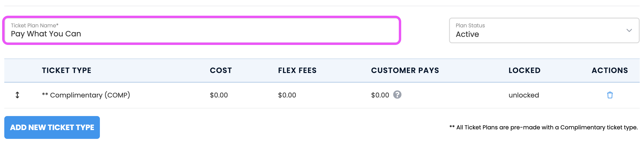Click the up-down reorder arrow icon
Screen dimensions: 644x146
(17, 95)
